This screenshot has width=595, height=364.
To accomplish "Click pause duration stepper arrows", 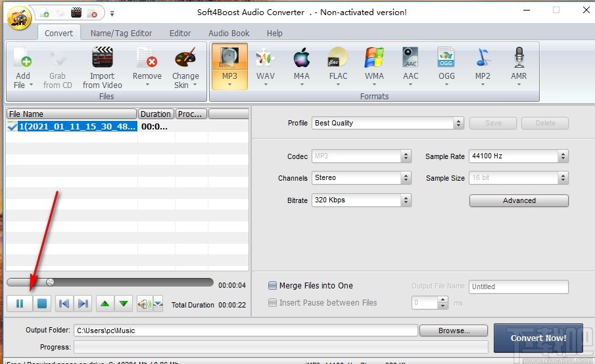I will pyautogui.click(x=442, y=303).
